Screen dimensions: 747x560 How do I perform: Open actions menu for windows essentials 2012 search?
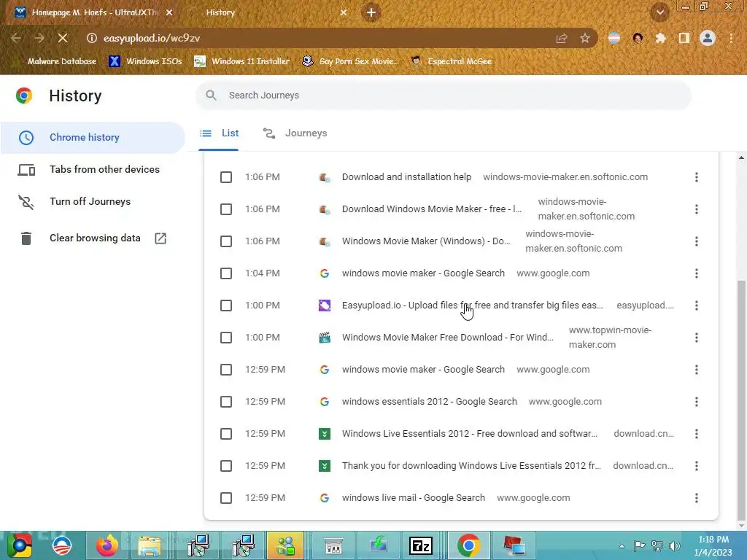(696, 402)
